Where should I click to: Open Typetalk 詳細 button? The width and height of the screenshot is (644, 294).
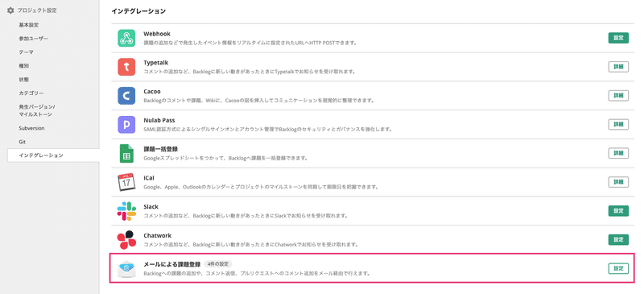tap(618, 67)
